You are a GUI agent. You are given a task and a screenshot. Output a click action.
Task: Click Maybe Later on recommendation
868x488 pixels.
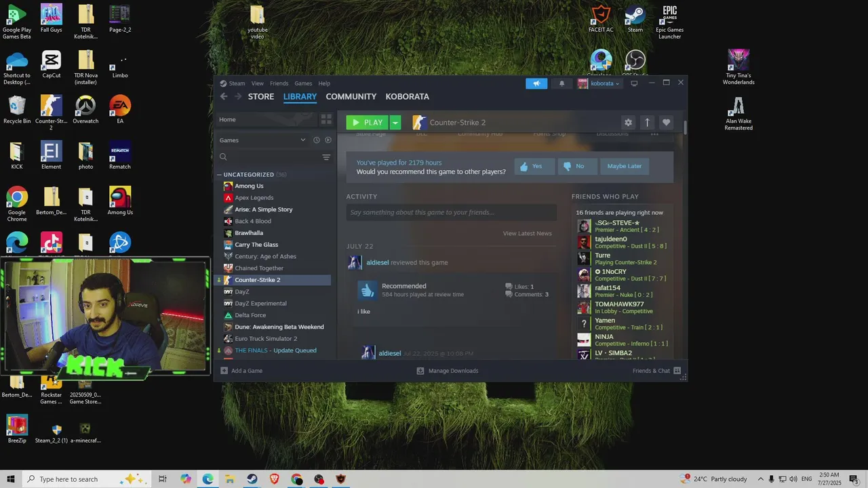[x=625, y=166]
